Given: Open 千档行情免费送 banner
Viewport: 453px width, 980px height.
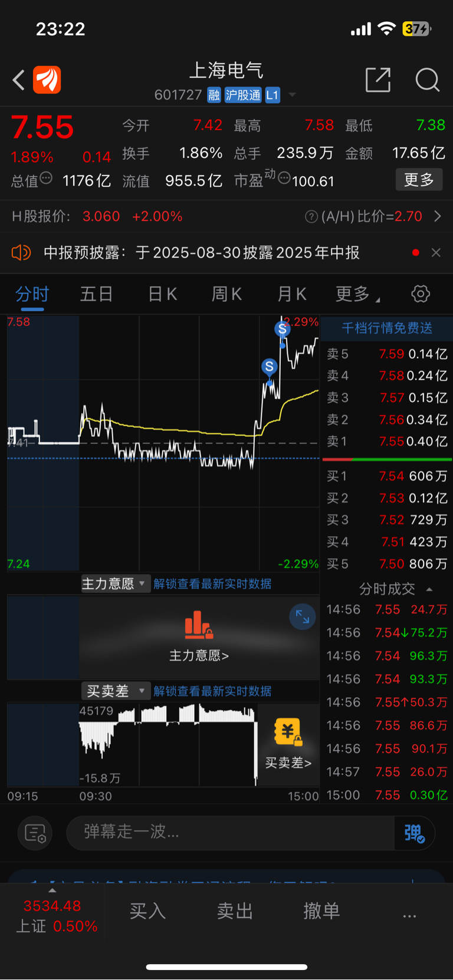Looking at the screenshot, I should pyautogui.click(x=387, y=328).
